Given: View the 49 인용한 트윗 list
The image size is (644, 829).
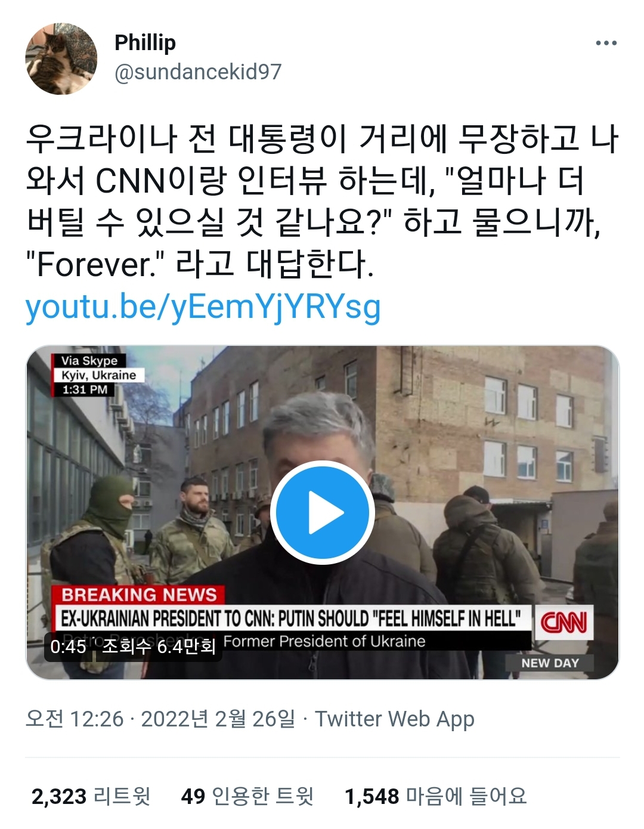Looking at the screenshot, I should 247,796.
